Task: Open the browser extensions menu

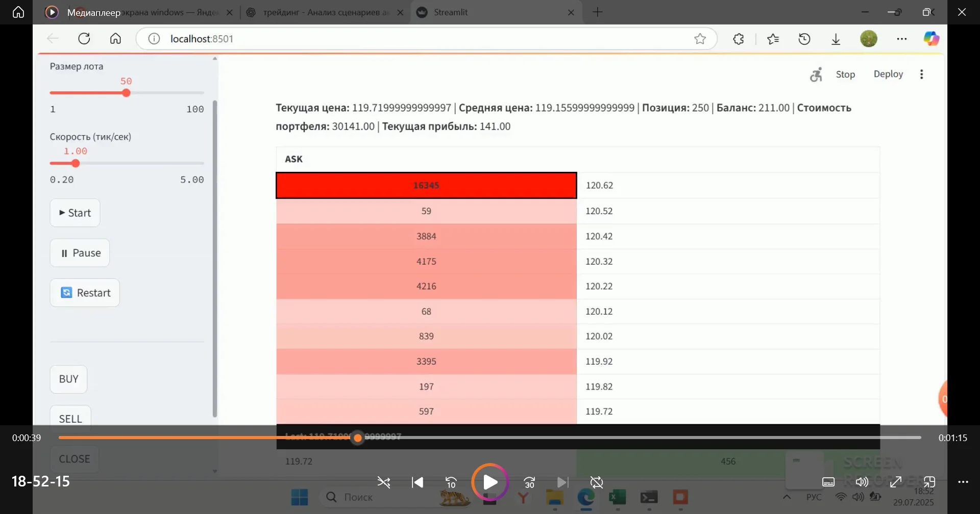Action: pyautogui.click(x=738, y=39)
